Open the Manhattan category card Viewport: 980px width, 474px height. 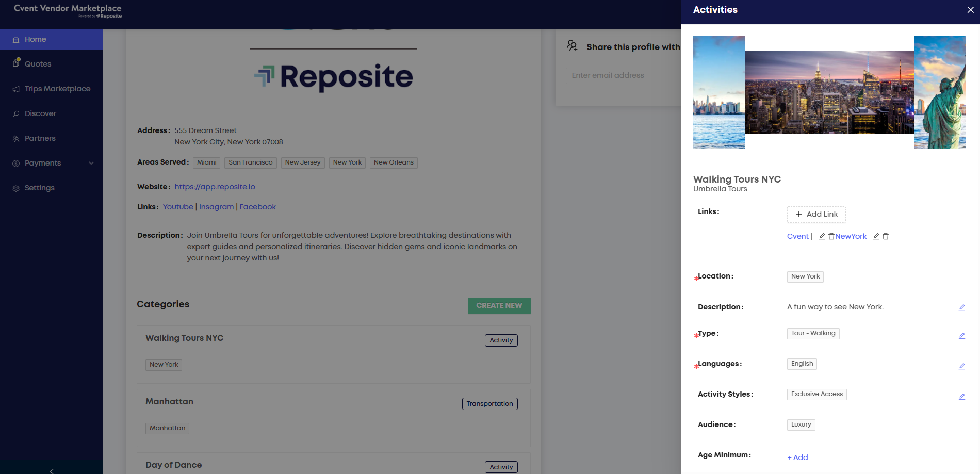pos(333,418)
